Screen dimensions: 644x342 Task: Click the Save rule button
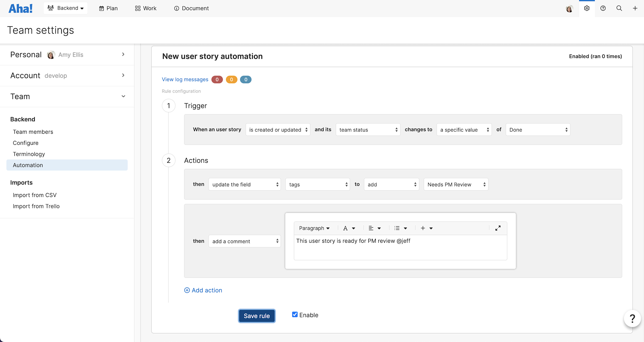click(257, 316)
